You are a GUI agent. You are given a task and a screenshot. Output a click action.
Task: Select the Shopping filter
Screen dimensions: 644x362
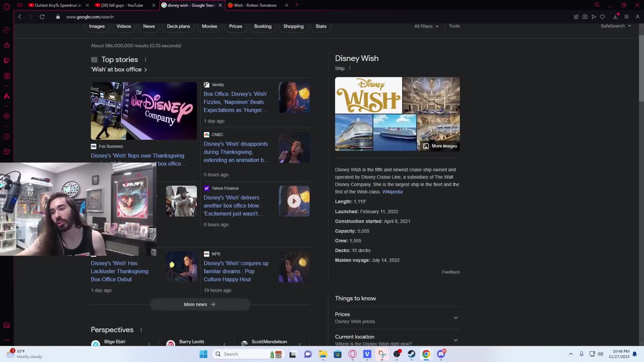(x=293, y=26)
